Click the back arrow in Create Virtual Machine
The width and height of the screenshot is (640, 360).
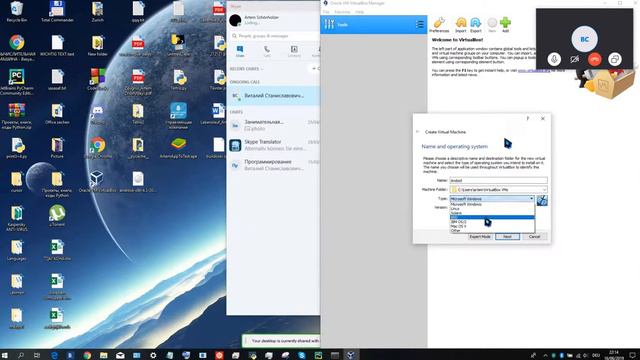click(418, 132)
